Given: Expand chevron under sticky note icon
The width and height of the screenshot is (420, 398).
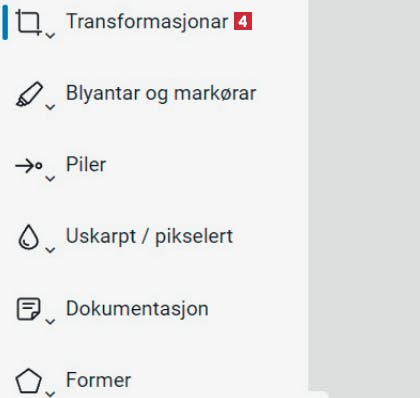Looking at the screenshot, I should tap(50, 322).
